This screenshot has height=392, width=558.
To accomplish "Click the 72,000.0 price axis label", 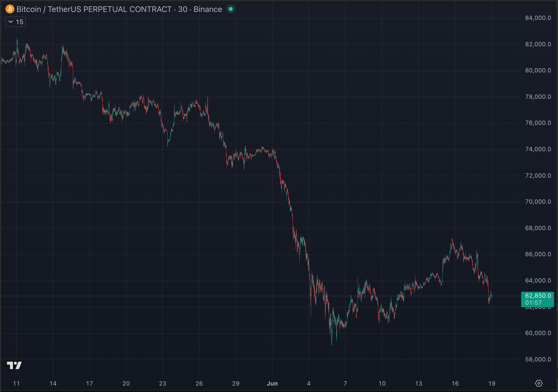I will tap(538, 176).
